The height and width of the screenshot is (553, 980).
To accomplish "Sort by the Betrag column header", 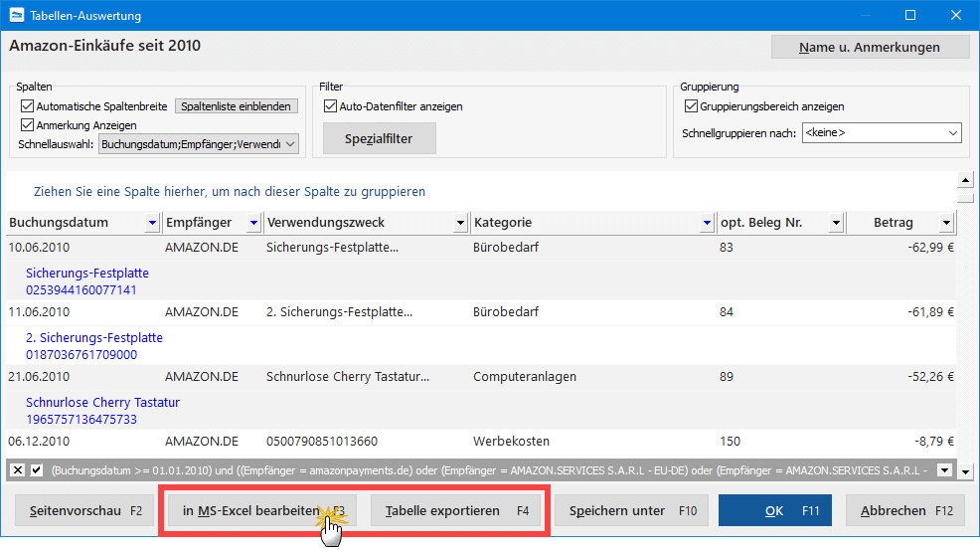I will pyautogui.click(x=894, y=222).
